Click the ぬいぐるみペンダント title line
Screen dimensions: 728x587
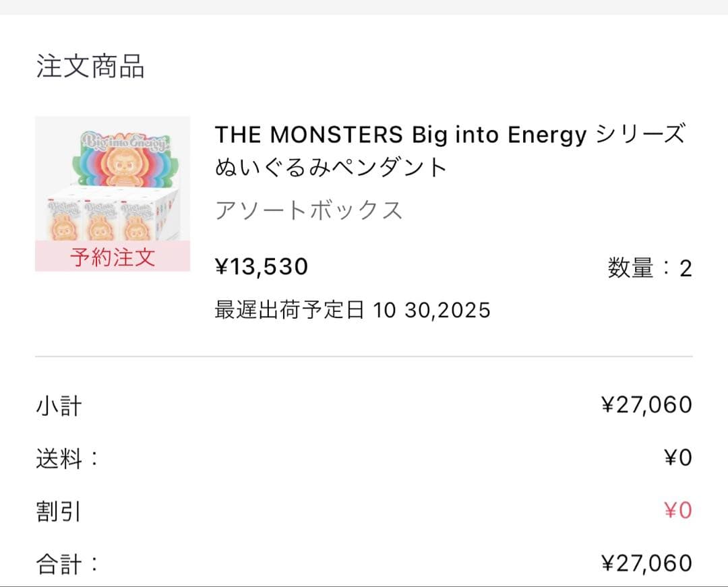coord(331,167)
